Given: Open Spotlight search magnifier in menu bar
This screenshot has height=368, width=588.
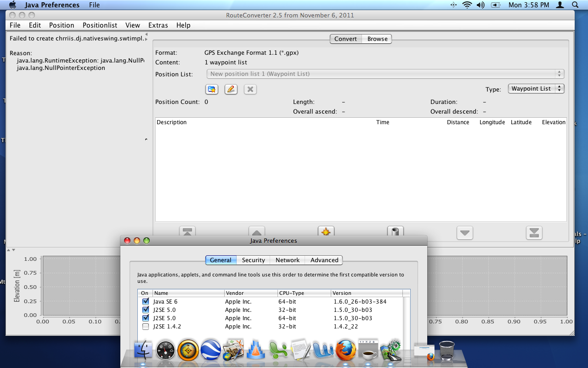Looking at the screenshot, I should point(575,5).
